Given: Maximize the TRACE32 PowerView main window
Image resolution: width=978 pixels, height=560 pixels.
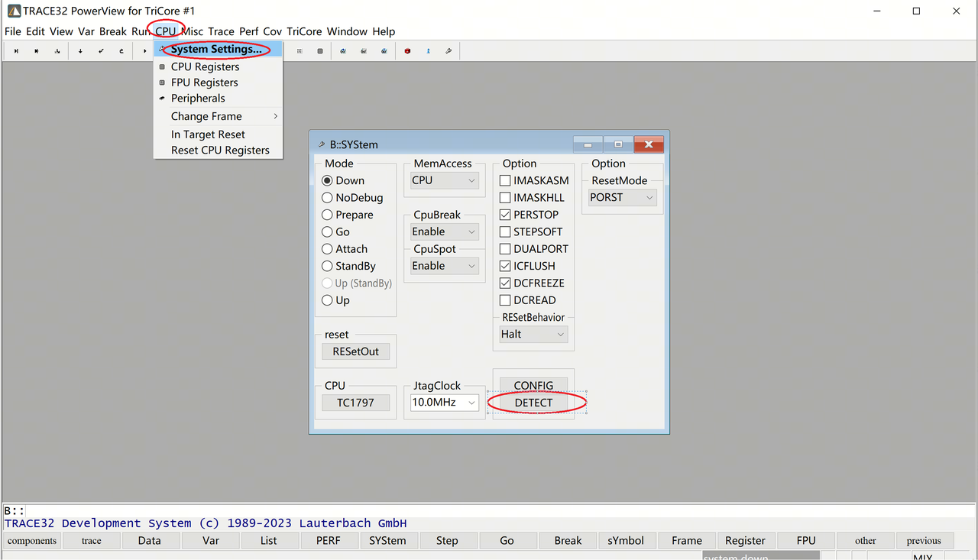Looking at the screenshot, I should [x=917, y=11].
